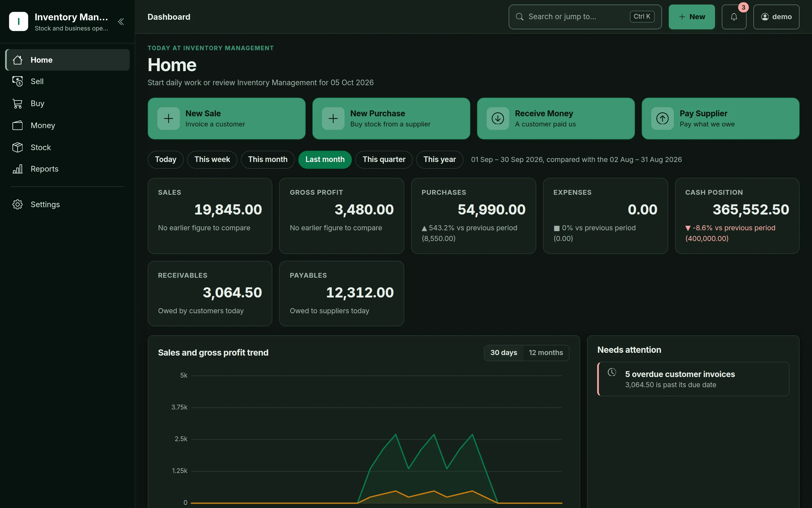Click the search magnifier icon
The height and width of the screenshot is (508, 812).
point(519,17)
